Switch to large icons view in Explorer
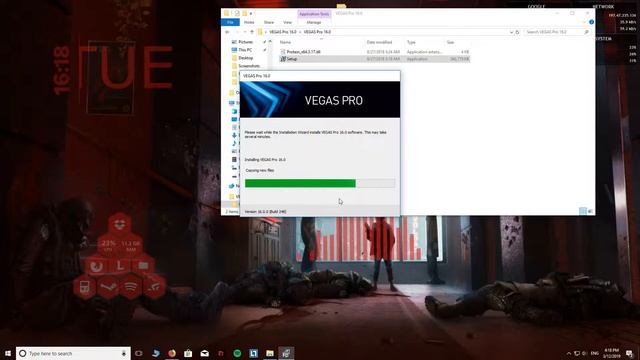Screen dimensions: 640x360 [x=590, y=211]
